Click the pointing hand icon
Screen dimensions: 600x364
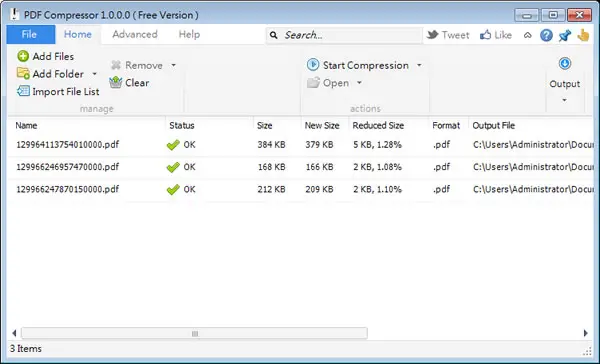[583, 35]
